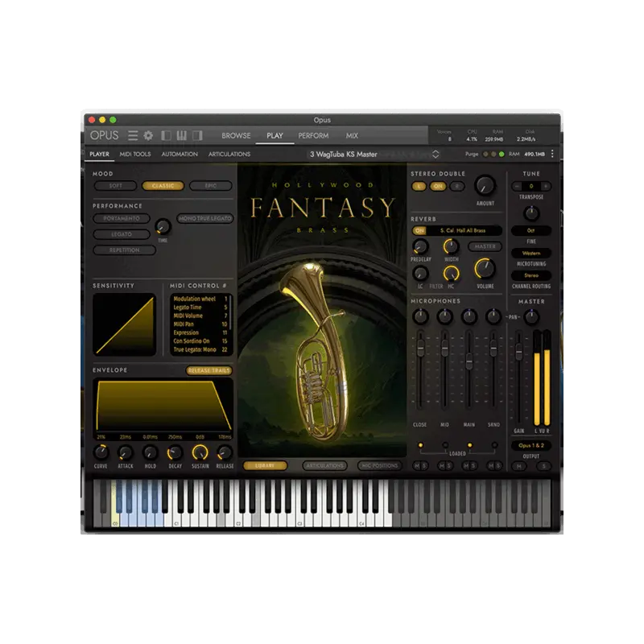Viewport: 644px width, 644px height.
Task: Click the Reverb Master button
Action: click(485, 246)
